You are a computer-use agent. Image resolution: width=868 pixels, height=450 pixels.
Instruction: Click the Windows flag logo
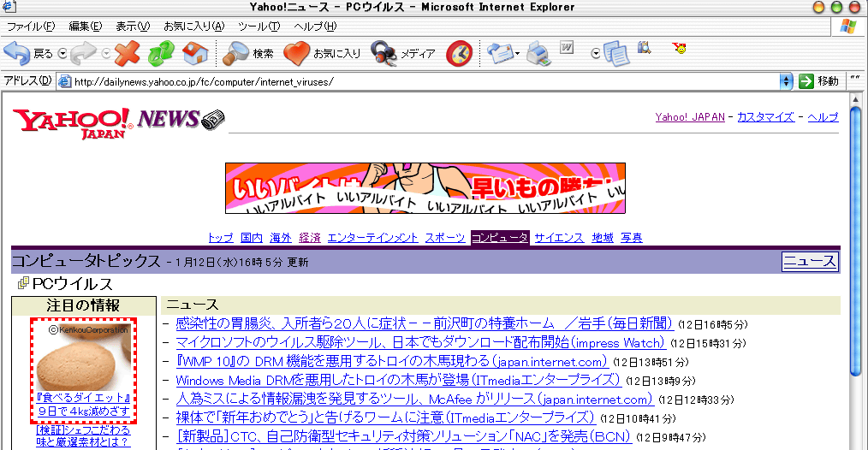click(x=847, y=26)
